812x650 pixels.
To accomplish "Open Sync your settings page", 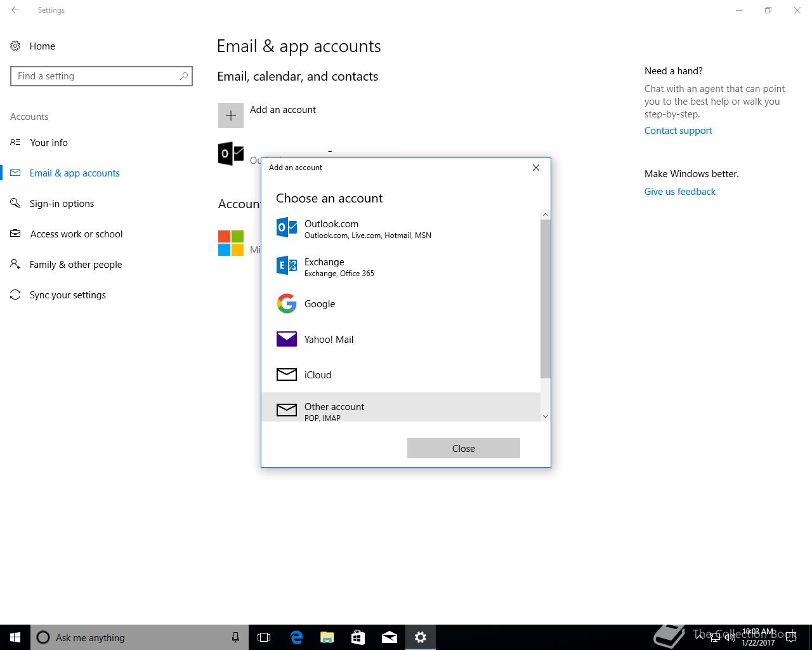I will [x=68, y=295].
